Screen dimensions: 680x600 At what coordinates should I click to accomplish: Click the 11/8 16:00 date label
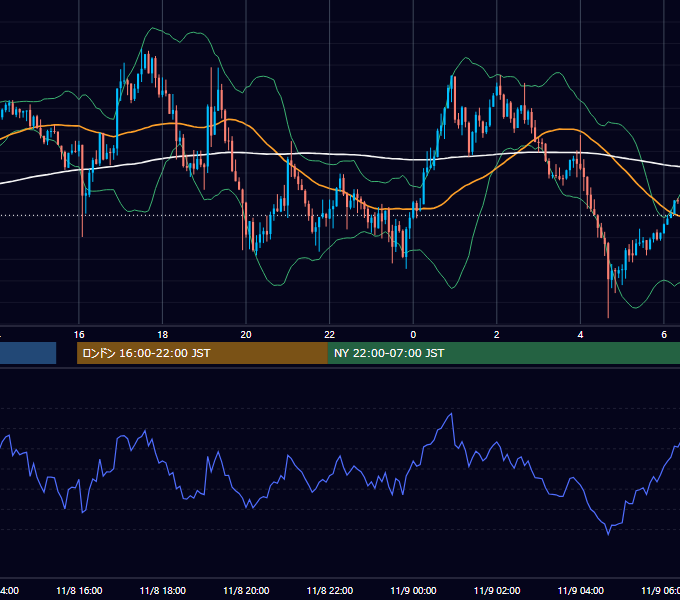pos(79,590)
